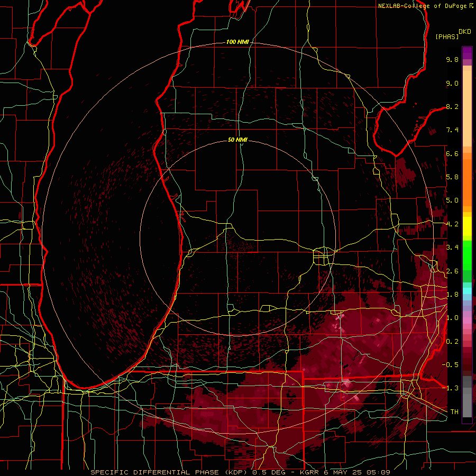Select the yellow band on the color scale
Viewport: 476px width, 476px height.
pos(467,226)
